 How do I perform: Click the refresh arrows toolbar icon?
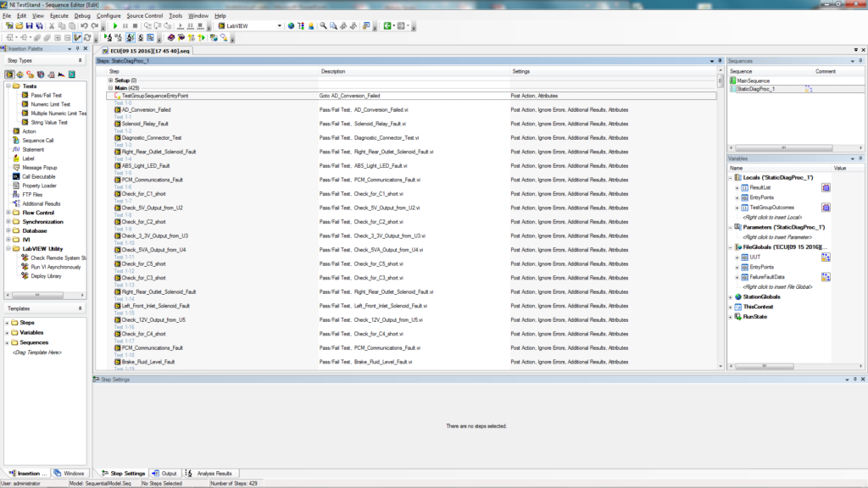pyautogui.click(x=87, y=37)
